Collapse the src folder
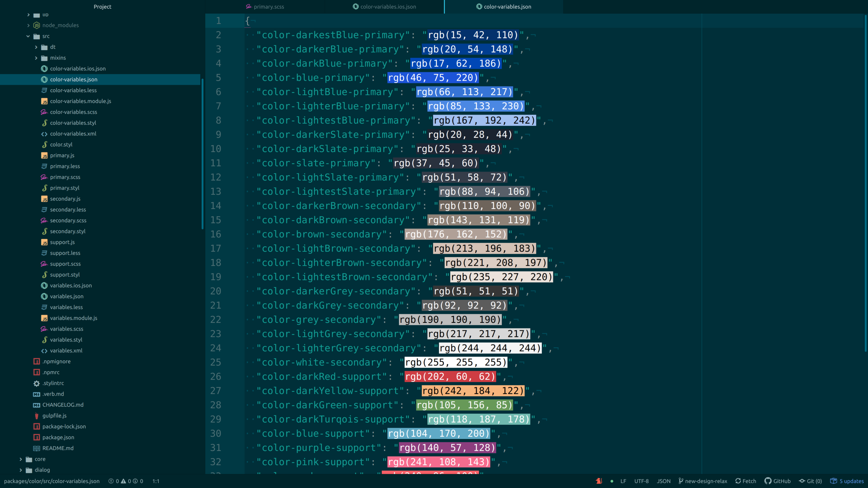868x488 pixels. tap(28, 36)
